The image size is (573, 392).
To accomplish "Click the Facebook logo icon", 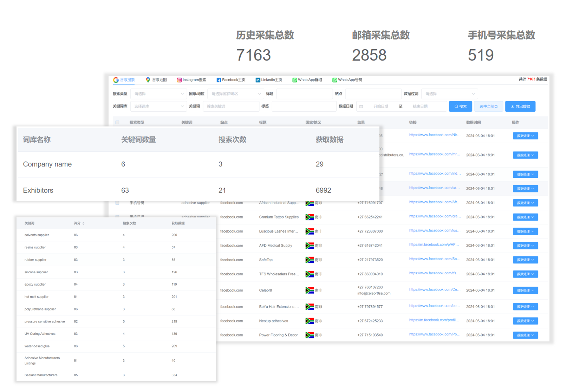I will [219, 80].
